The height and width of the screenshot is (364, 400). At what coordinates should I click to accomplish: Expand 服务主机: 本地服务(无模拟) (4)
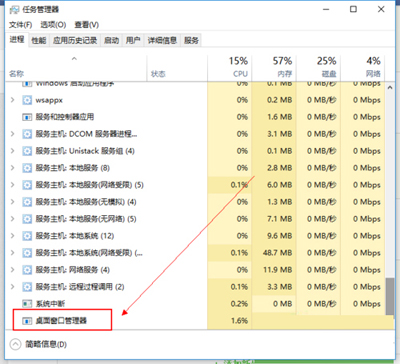(13, 202)
